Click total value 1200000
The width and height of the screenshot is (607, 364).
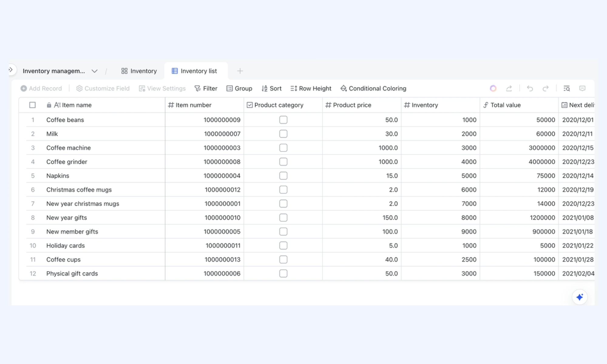(542, 217)
